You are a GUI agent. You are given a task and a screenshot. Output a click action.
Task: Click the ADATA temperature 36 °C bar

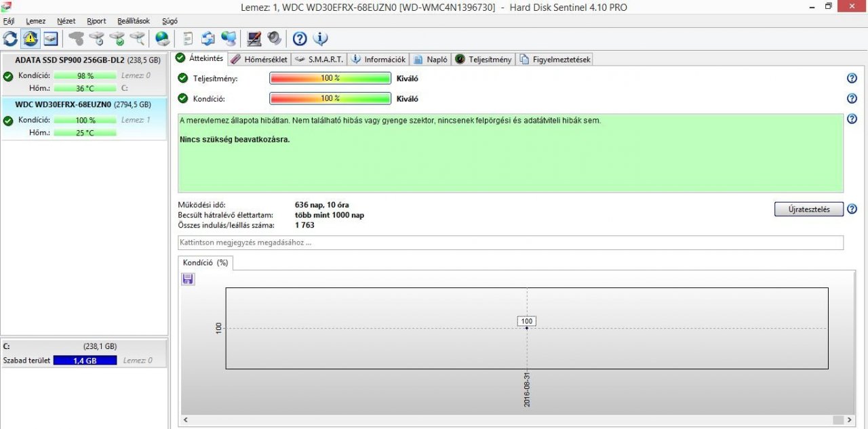85,88
